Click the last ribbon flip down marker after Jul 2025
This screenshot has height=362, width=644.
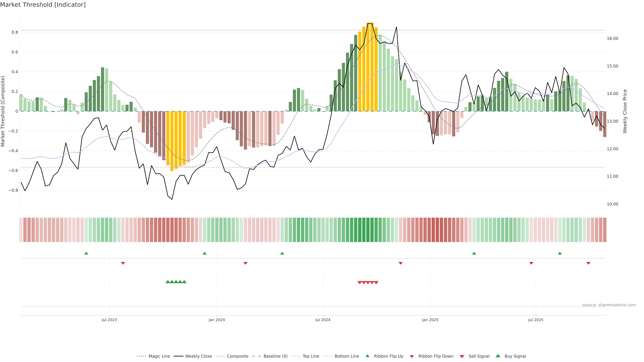point(588,263)
